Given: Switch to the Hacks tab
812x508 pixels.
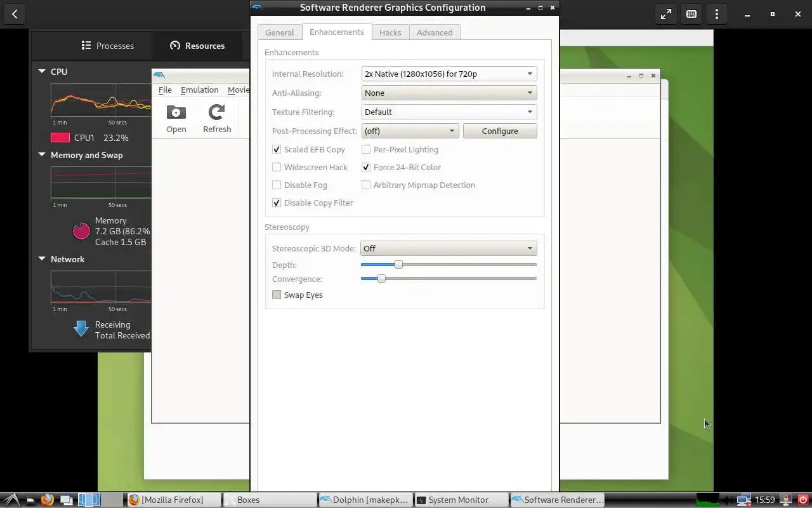Looking at the screenshot, I should (390, 32).
